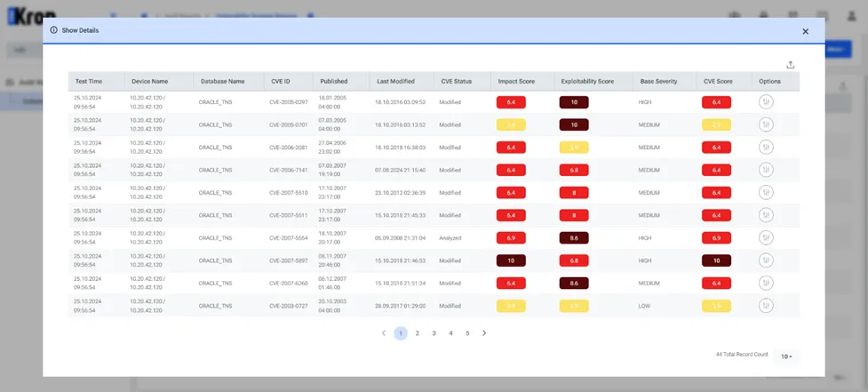
Task: Go to the previous page arrow
Action: (x=384, y=333)
